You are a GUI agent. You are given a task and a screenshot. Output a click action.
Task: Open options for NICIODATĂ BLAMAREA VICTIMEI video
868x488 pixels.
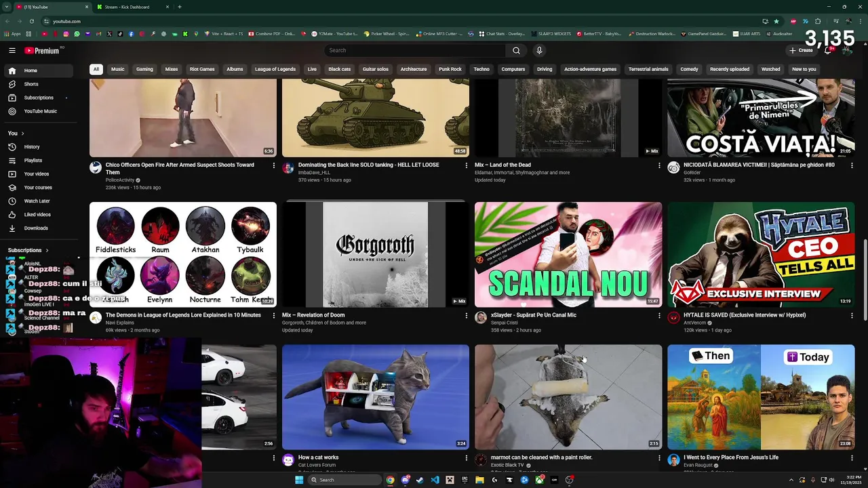point(852,165)
